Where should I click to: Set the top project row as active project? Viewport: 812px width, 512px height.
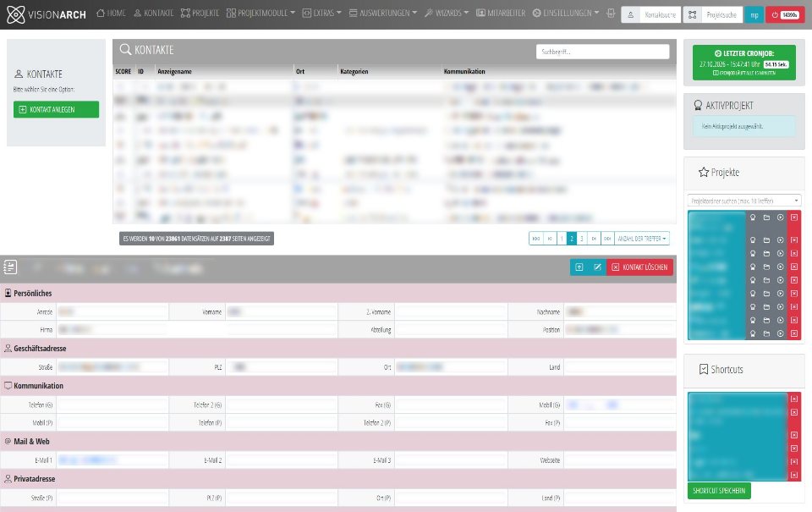coord(753,217)
